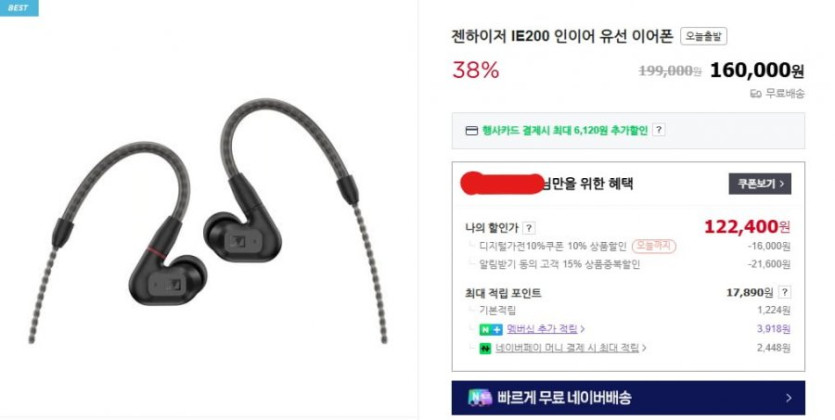Click the 오늘출발 shipping tag
The image size is (835, 420).
click(x=703, y=36)
